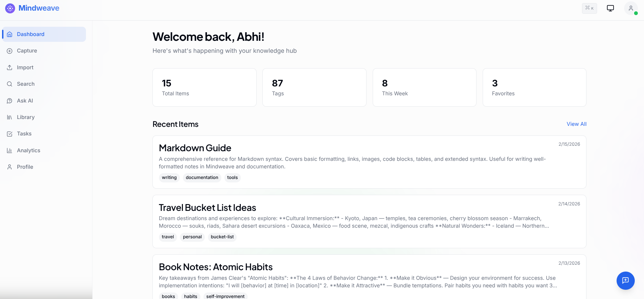The width and height of the screenshot is (644, 299).
Task: Open the 87 Tags stat card
Action: [x=314, y=87]
